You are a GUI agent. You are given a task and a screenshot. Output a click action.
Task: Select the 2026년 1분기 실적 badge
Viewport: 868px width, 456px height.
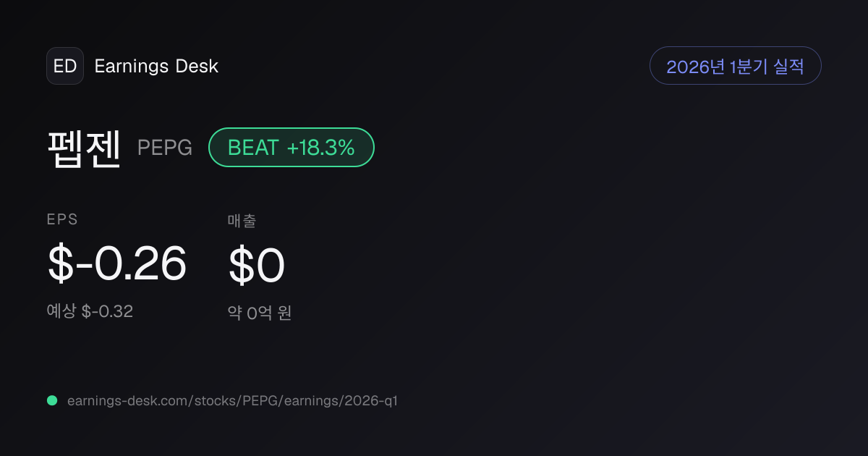point(736,66)
